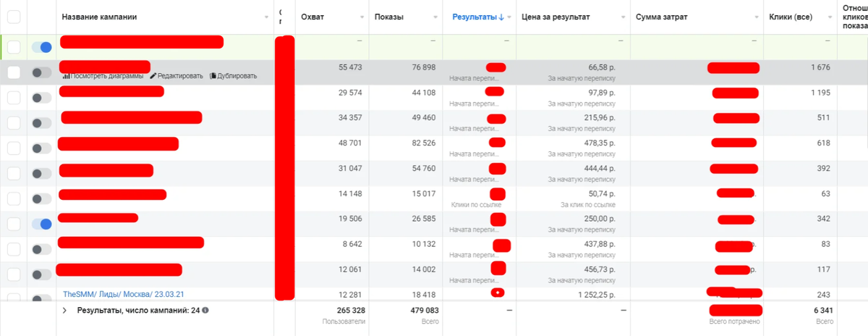Select the checkbox for the row with reach 48 701
Image resolution: width=868 pixels, height=336 pixels.
point(14,148)
